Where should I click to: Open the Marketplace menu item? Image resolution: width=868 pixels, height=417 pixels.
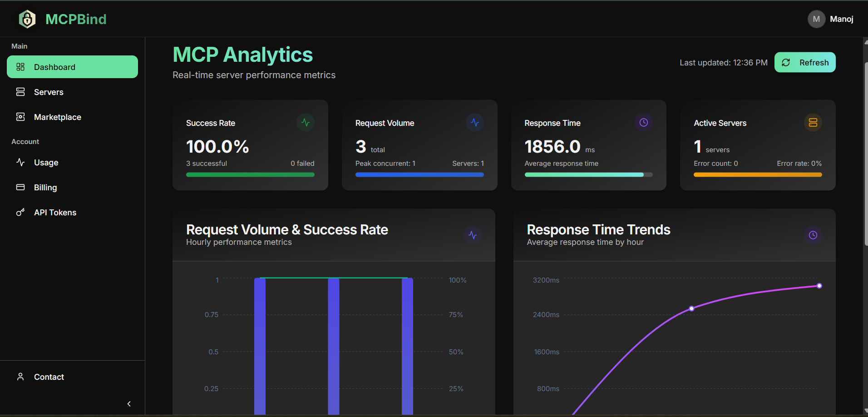[72, 117]
